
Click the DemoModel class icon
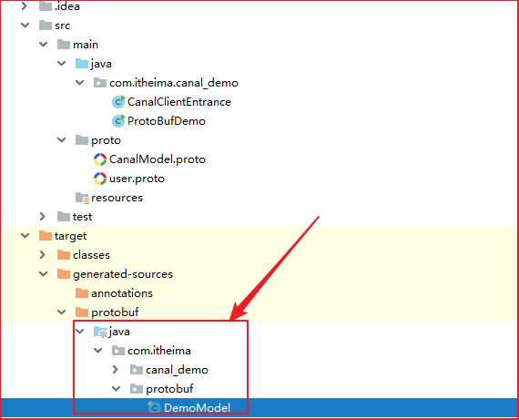[154, 407]
